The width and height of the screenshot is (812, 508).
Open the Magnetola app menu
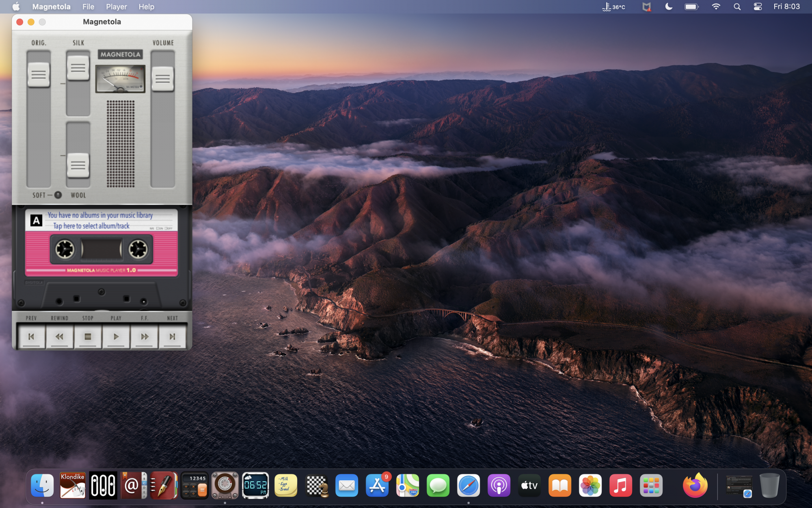[52, 7]
